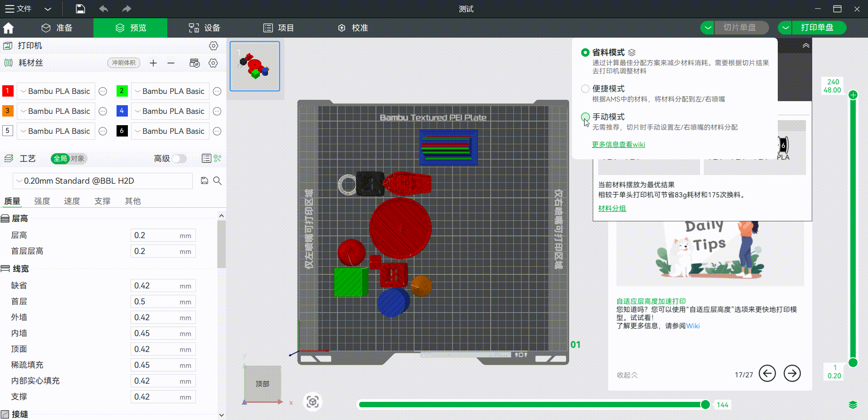Remove a filament with minus icon
The image size is (868, 420).
tap(171, 63)
